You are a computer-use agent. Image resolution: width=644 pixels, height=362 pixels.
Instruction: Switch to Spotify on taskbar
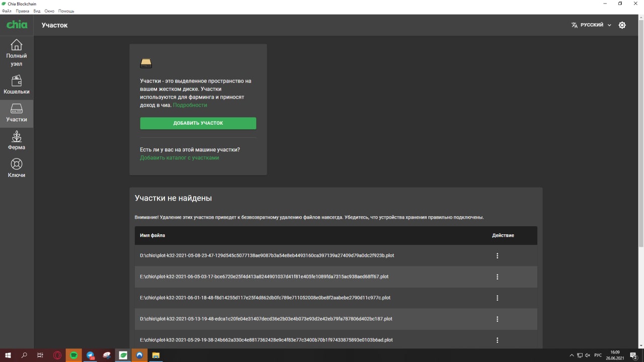pyautogui.click(x=74, y=355)
